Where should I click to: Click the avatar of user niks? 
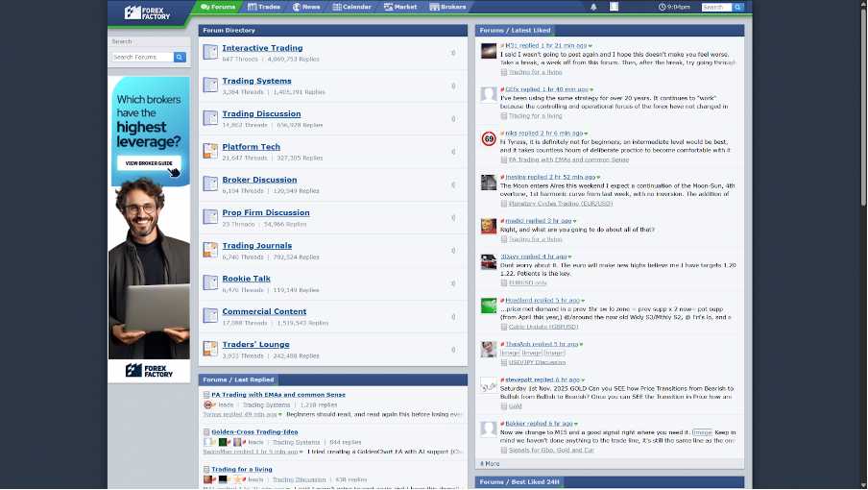pos(489,138)
